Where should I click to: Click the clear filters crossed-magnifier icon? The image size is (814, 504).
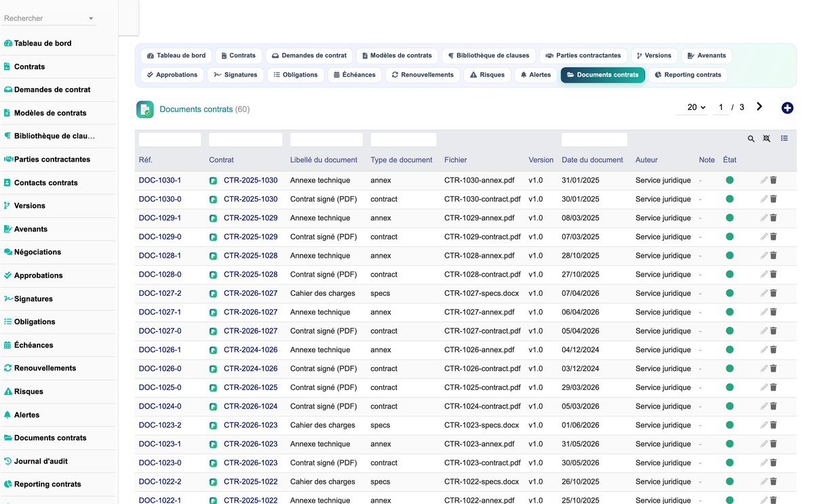(767, 138)
